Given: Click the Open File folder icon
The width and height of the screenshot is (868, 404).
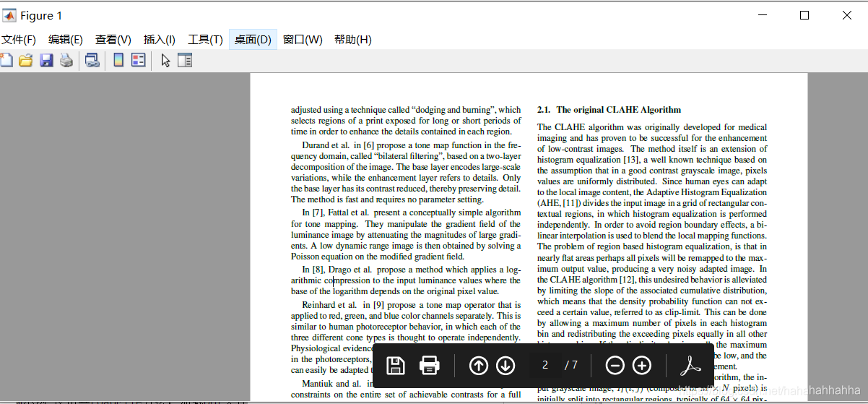Looking at the screenshot, I should (26, 61).
